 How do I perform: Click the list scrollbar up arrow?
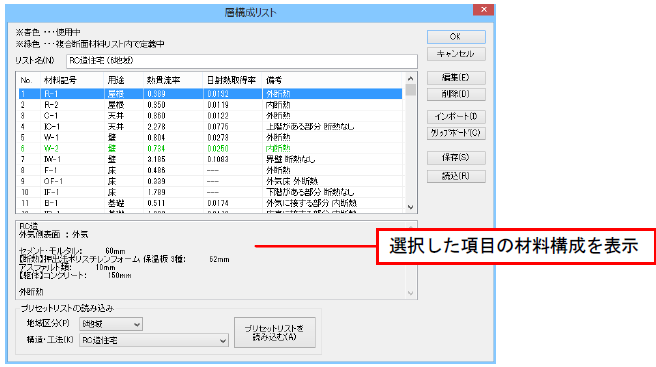point(410,78)
